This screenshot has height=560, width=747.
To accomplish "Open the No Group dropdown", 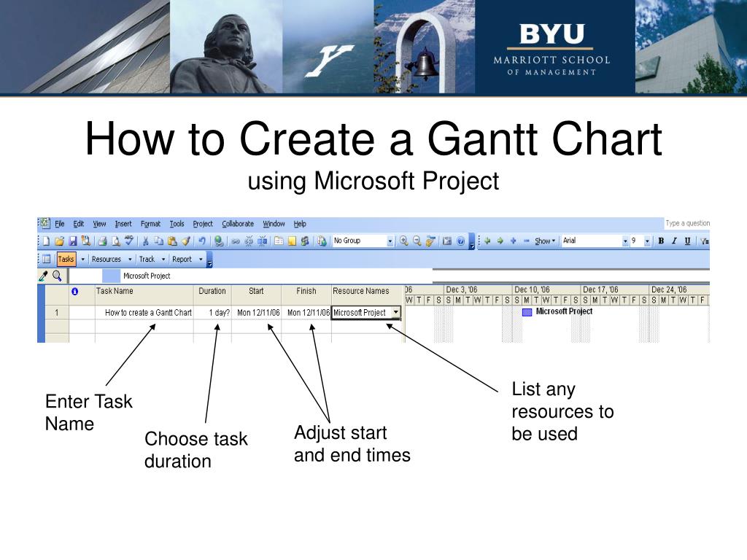I will [x=390, y=241].
